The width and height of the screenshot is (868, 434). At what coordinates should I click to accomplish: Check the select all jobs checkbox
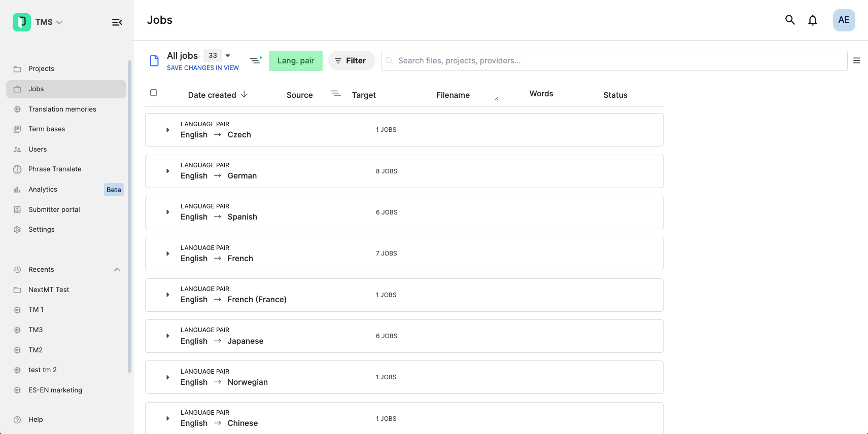click(154, 93)
